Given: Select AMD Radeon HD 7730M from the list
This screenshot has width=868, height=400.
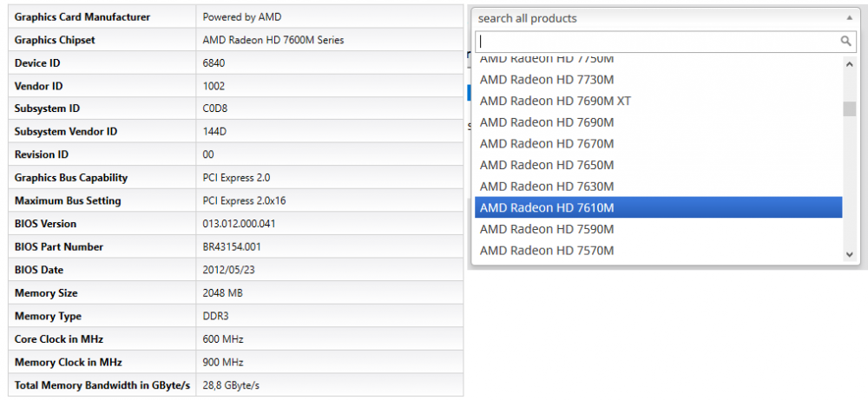Looking at the screenshot, I should pos(658,80).
